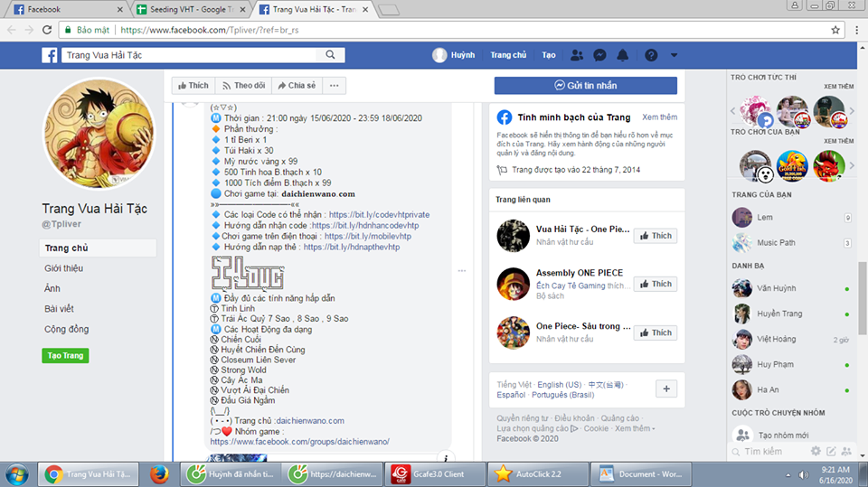Image resolution: width=868 pixels, height=487 pixels.
Task: Click Tạo in the header
Action: (x=549, y=55)
